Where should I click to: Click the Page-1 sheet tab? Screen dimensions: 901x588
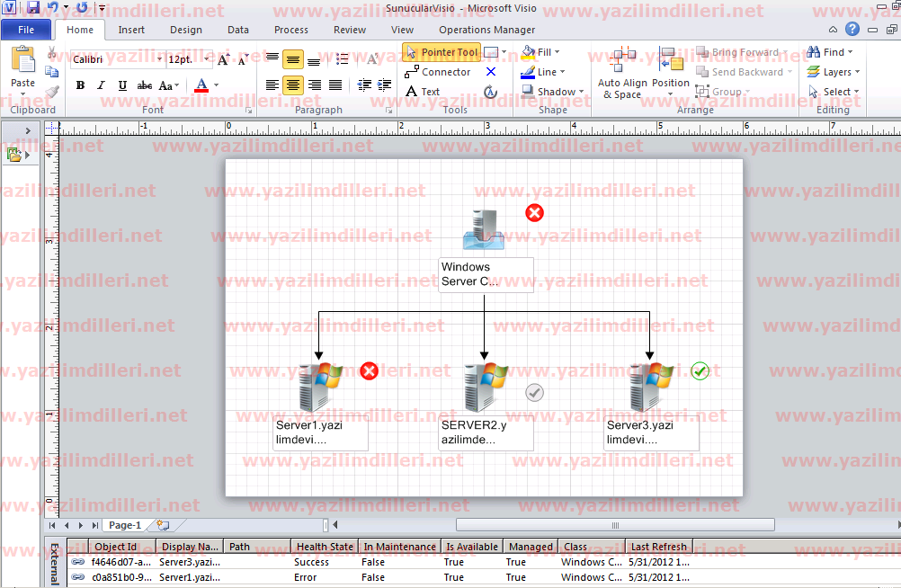coord(124,525)
